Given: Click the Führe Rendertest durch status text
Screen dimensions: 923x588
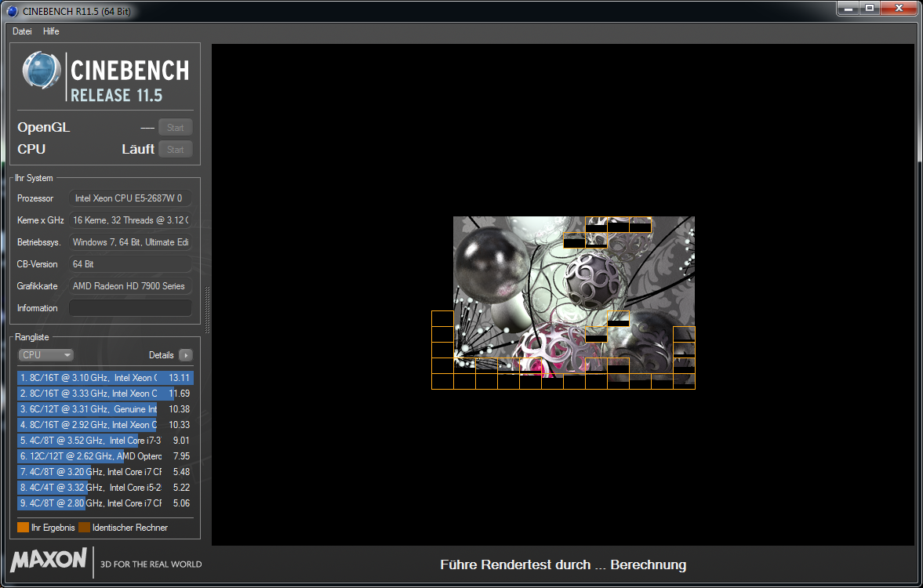Looking at the screenshot, I should (563, 565).
